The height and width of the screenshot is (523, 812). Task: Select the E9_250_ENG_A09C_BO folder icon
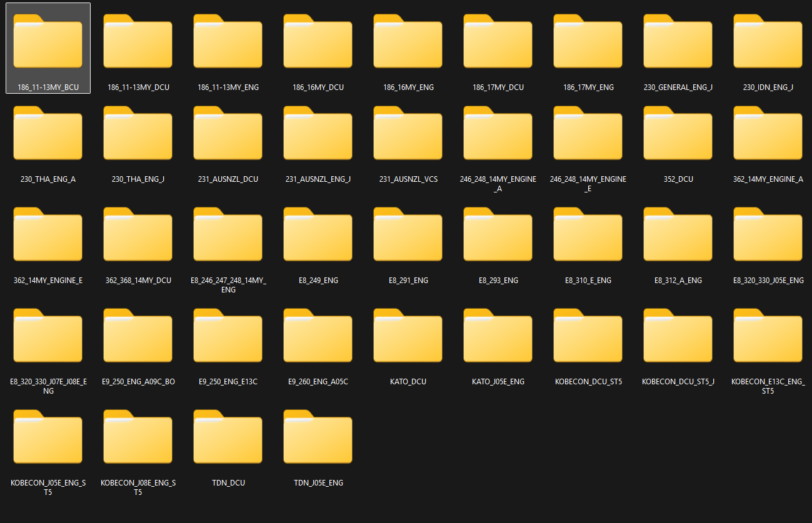click(138, 335)
